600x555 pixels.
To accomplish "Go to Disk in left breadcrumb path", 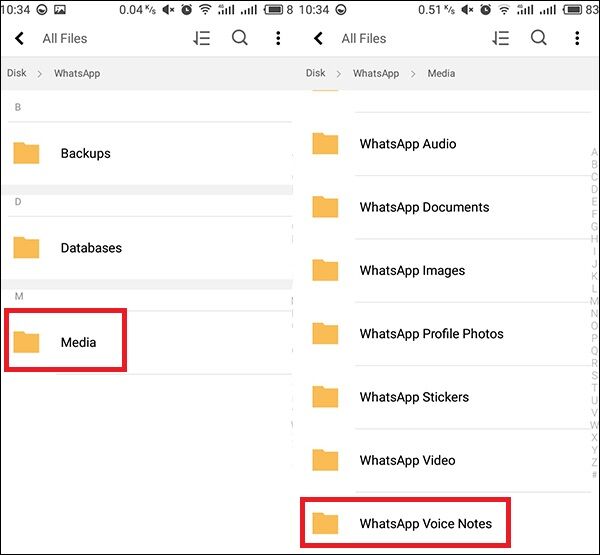I will pyautogui.click(x=17, y=73).
